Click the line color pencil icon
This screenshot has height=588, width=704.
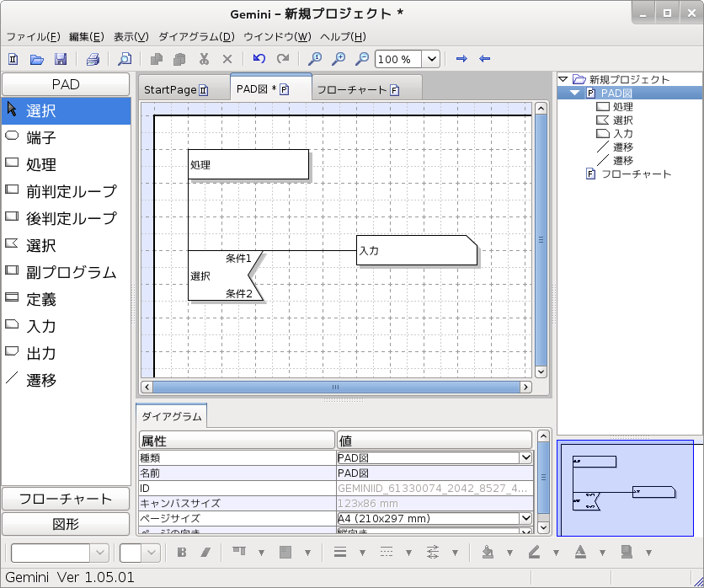point(534,552)
